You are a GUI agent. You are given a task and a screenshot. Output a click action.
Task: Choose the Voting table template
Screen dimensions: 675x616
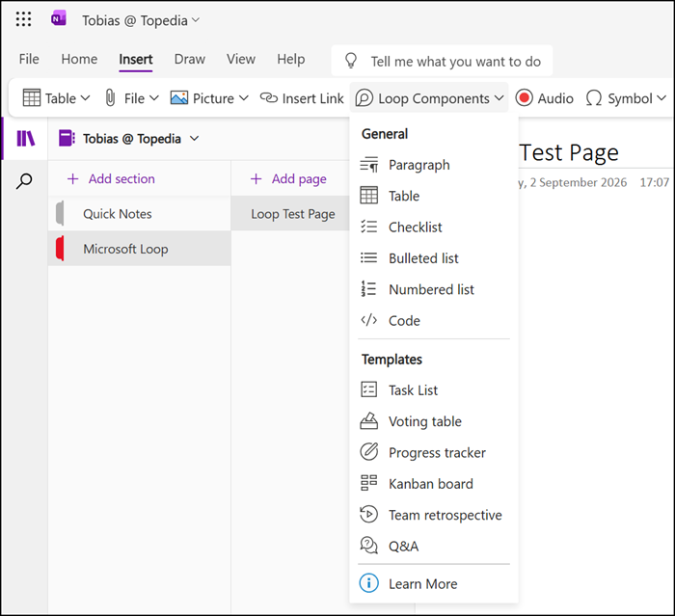pyautogui.click(x=434, y=421)
